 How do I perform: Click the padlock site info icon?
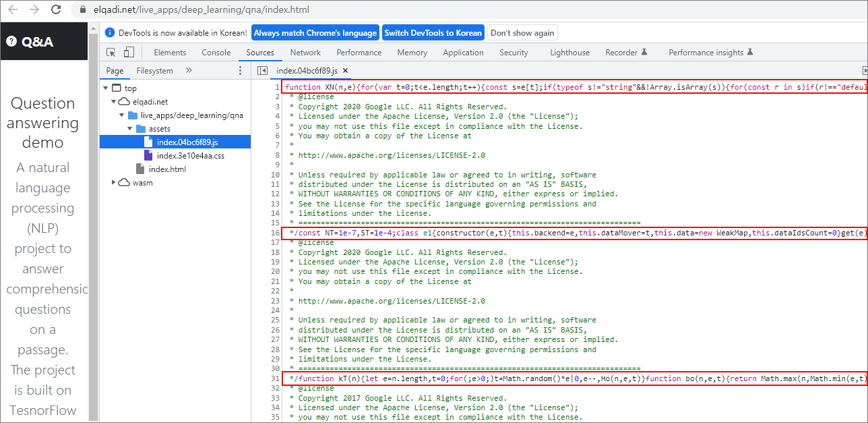(x=83, y=11)
